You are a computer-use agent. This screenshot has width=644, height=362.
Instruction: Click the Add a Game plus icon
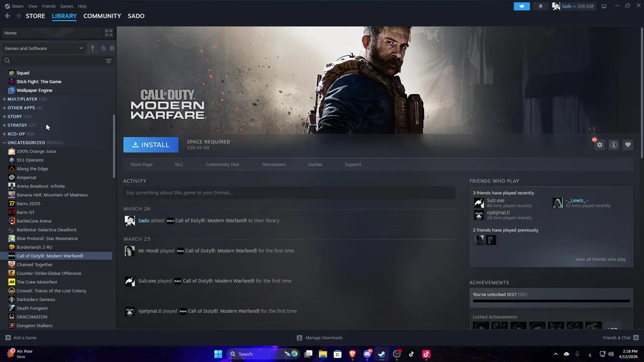(x=8, y=338)
